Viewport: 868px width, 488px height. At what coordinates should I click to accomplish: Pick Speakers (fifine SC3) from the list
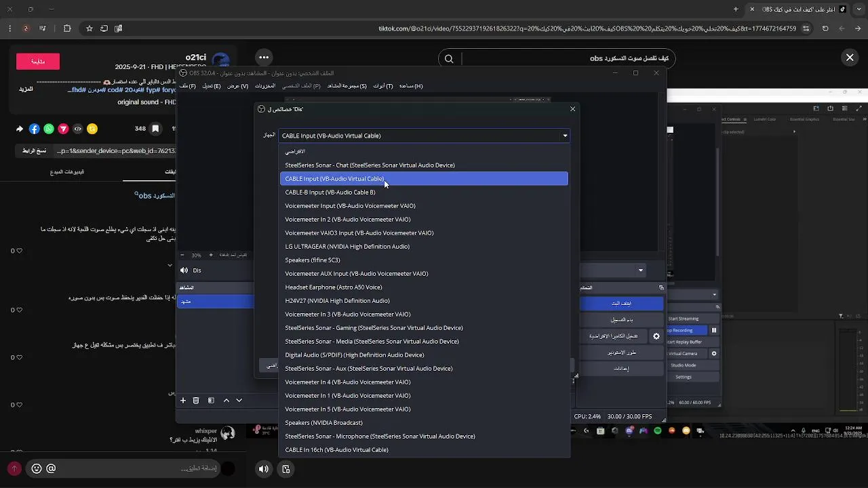tap(424, 260)
